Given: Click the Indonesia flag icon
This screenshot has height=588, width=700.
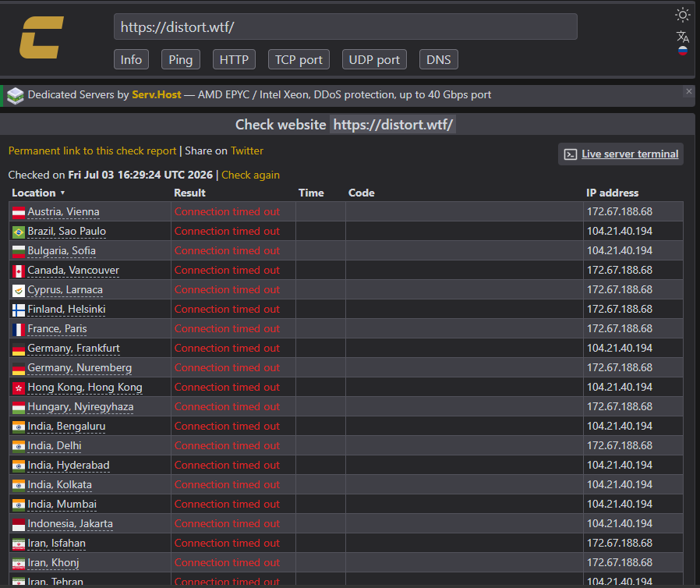Looking at the screenshot, I should (x=18, y=525).
